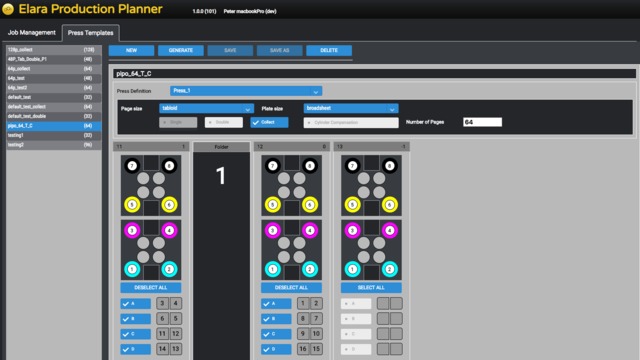
Task: Open the Press Definition dropdown
Action: tap(246, 91)
